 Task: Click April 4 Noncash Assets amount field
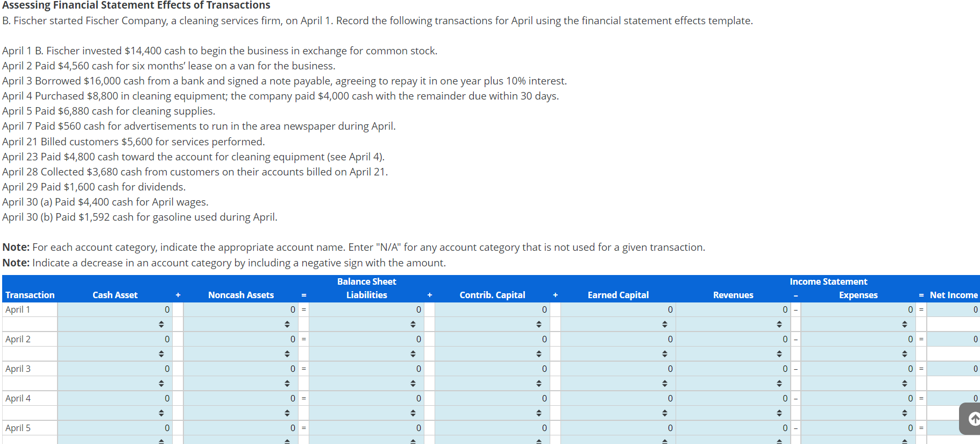[240, 398]
